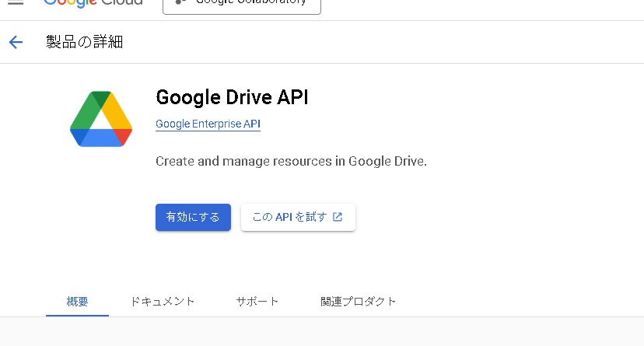The width and height of the screenshot is (644, 346).
Task: Open the hamburger navigation menu
Action: point(16,2)
